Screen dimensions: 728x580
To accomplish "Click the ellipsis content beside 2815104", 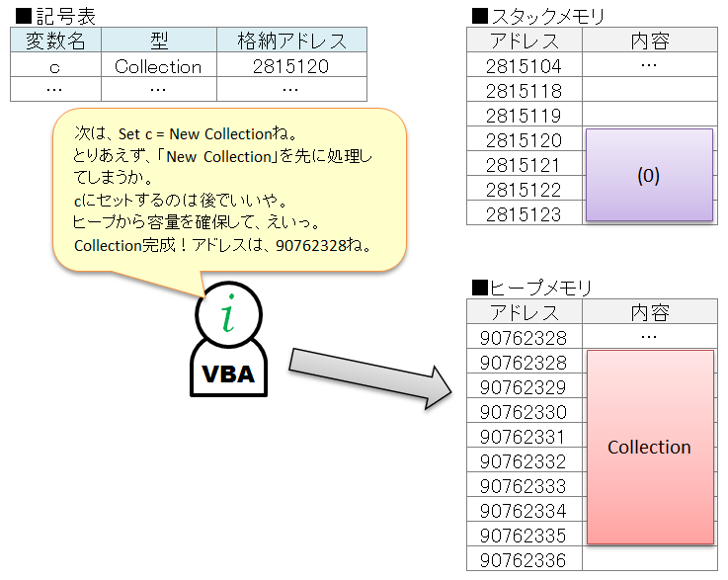I will coord(650,64).
